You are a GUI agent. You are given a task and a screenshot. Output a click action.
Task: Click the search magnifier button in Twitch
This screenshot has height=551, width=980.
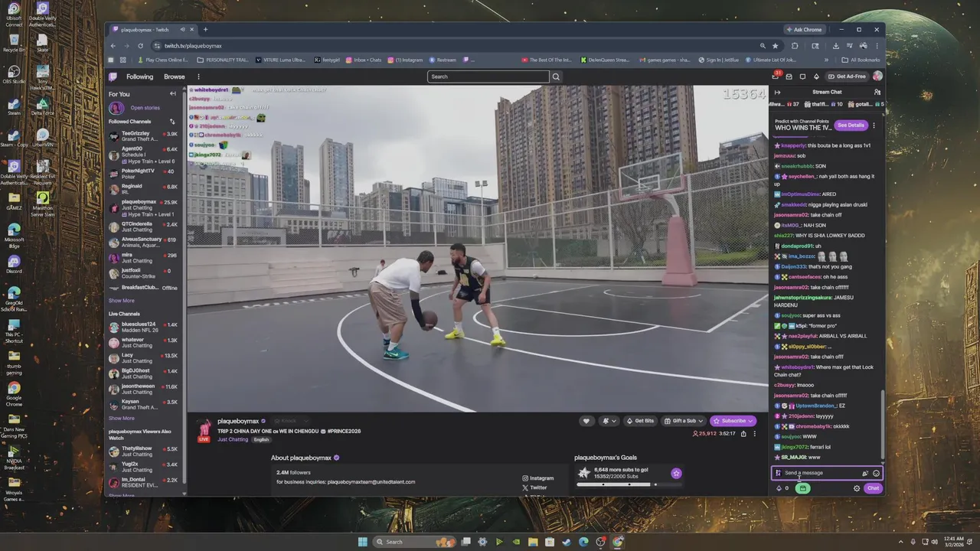tap(556, 77)
